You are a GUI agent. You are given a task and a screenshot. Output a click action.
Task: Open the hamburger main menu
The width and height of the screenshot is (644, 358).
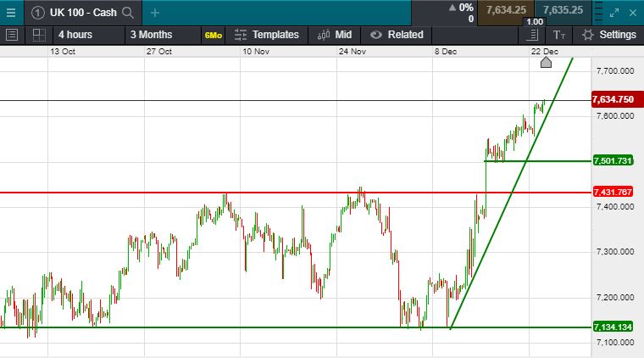click(x=11, y=12)
